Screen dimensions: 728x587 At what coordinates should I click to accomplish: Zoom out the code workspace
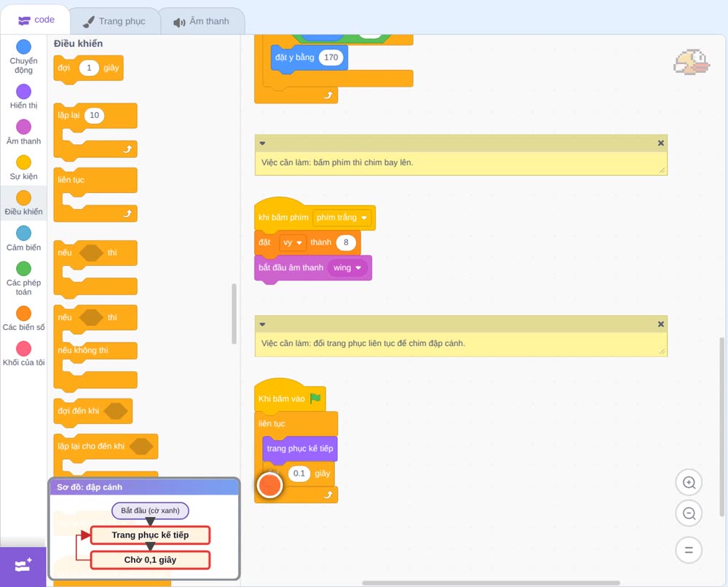click(689, 513)
